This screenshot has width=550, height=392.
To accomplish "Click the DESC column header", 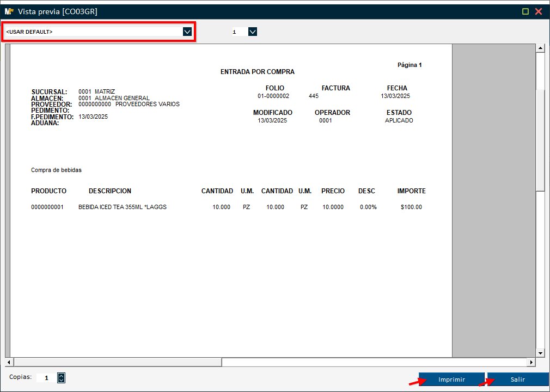I will pos(366,191).
